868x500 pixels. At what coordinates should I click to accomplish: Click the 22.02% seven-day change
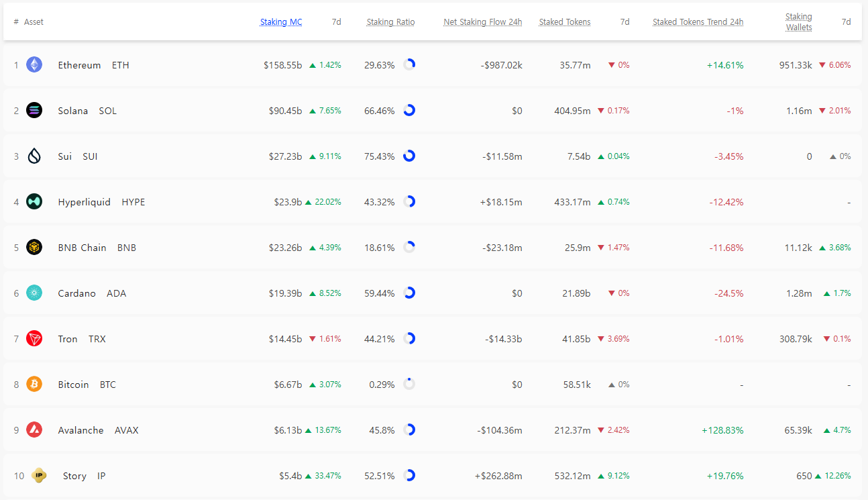point(328,202)
